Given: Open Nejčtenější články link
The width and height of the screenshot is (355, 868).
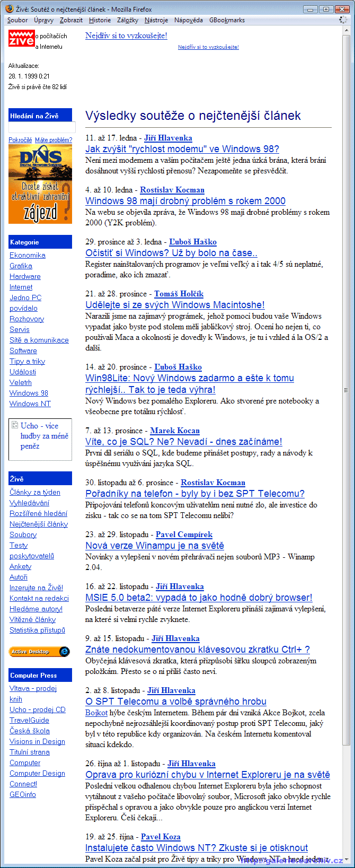Looking at the screenshot, I should coord(39,524).
